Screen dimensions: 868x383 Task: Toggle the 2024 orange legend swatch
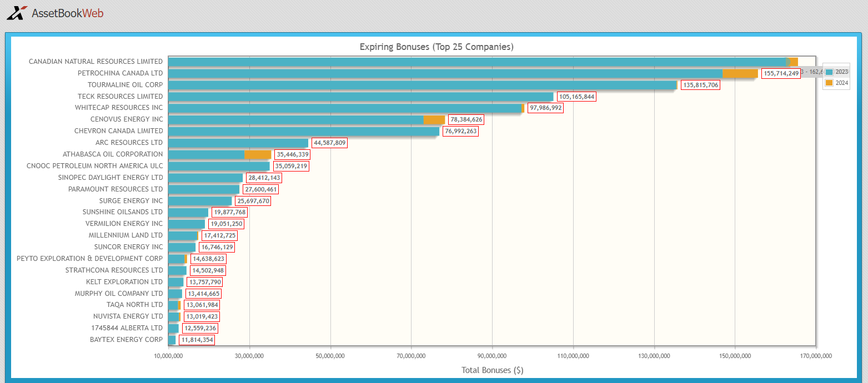pyautogui.click(x=829, y=83)
